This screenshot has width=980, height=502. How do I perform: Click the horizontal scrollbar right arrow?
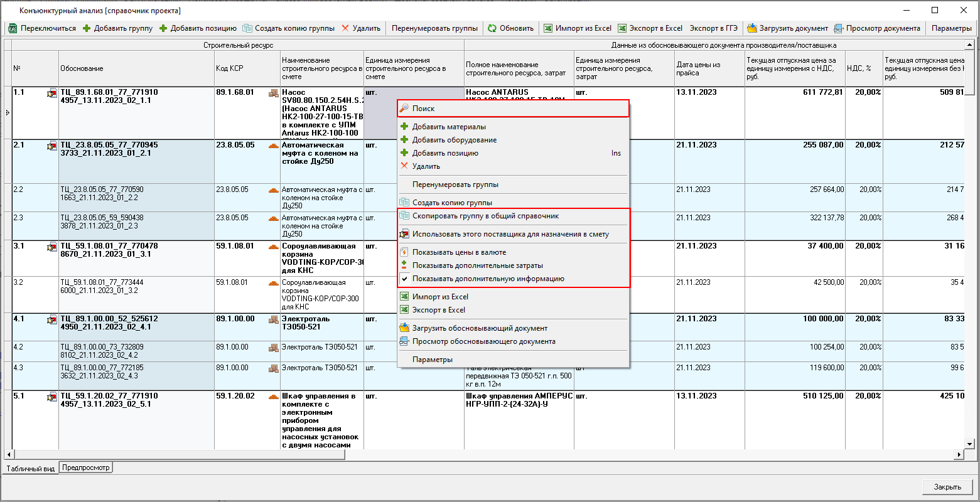pos(959,454)
